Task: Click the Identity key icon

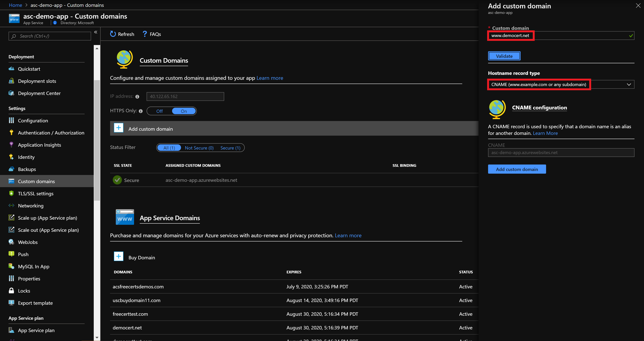Action: [x=11, y=157]
